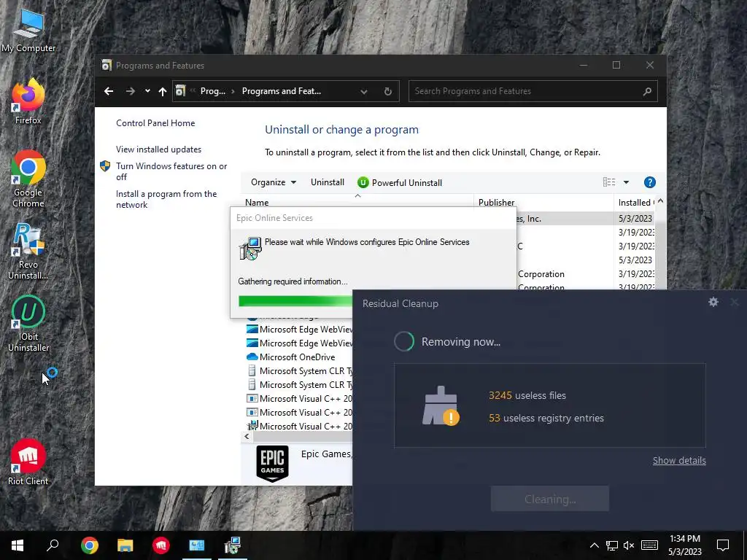
Task: Open File Explorer from the taskbar
Action: 125,545
